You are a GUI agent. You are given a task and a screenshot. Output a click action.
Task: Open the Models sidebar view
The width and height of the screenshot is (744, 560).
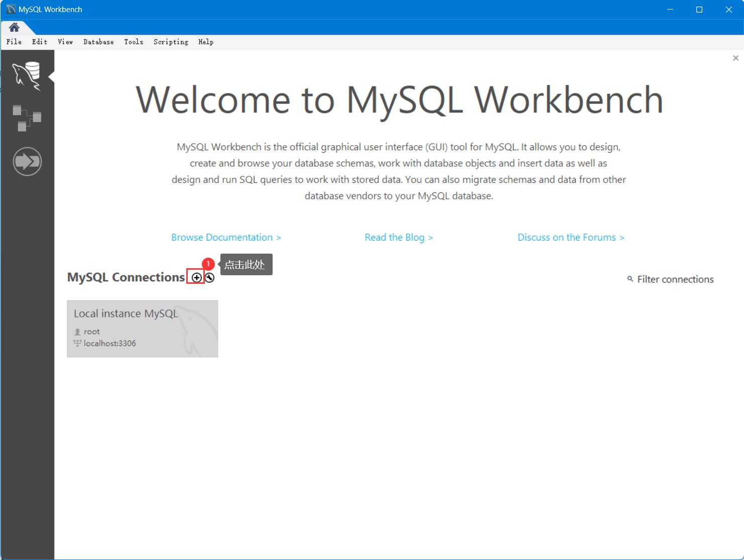click(27, 118)
